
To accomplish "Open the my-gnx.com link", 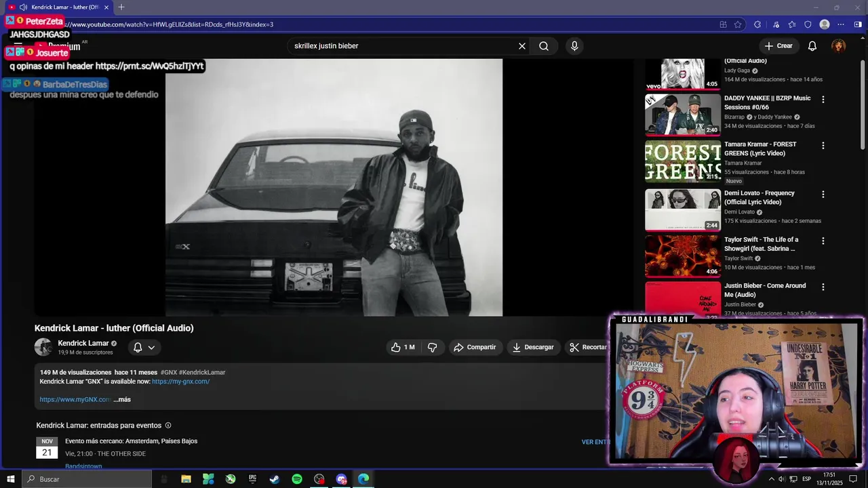I will [180, 382].
